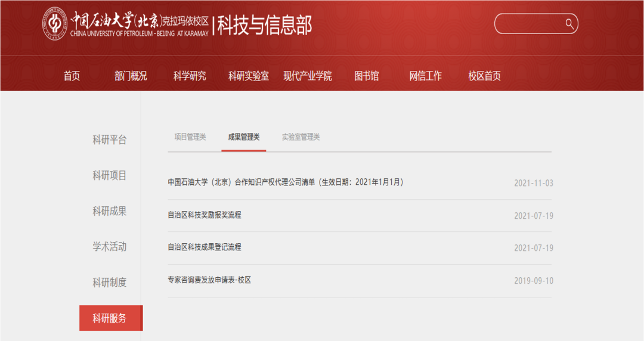Open the 部门概况 navigation menu
644x341 pixels.
pyautogui.click(x=131, y=76)
